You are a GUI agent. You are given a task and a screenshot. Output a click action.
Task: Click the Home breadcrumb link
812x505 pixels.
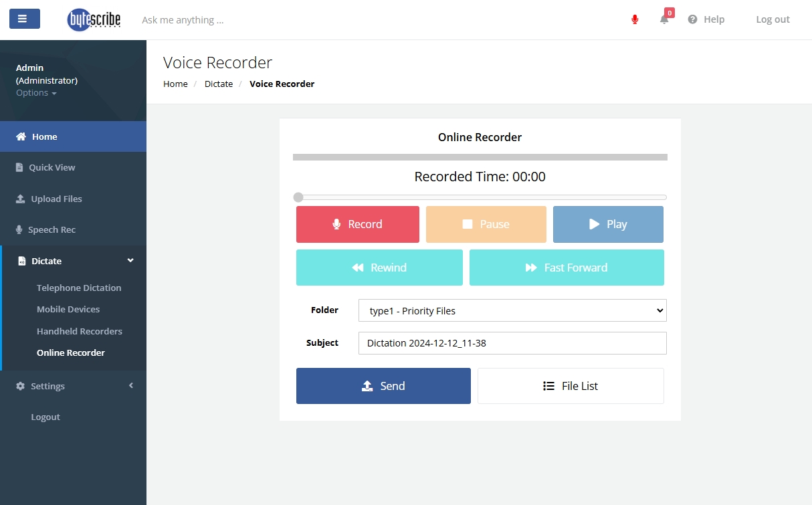pyautogui.click(x=175, y=84)
